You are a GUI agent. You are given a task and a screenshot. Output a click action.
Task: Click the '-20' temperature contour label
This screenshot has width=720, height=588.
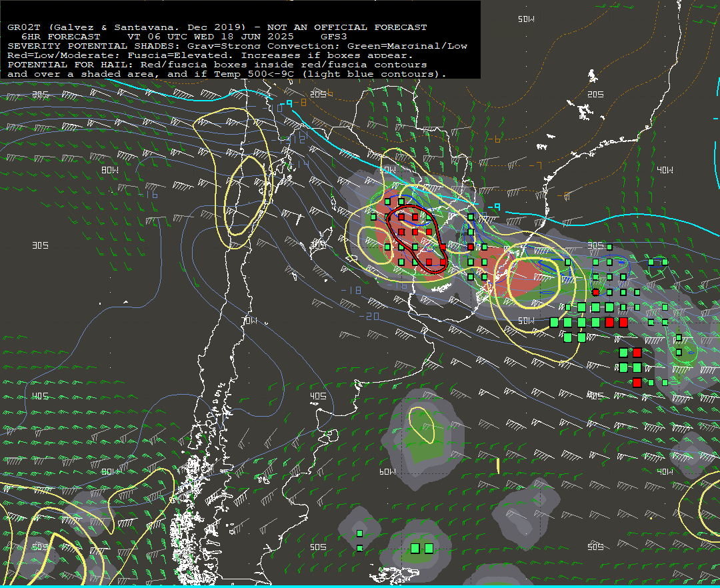point(369,316)
